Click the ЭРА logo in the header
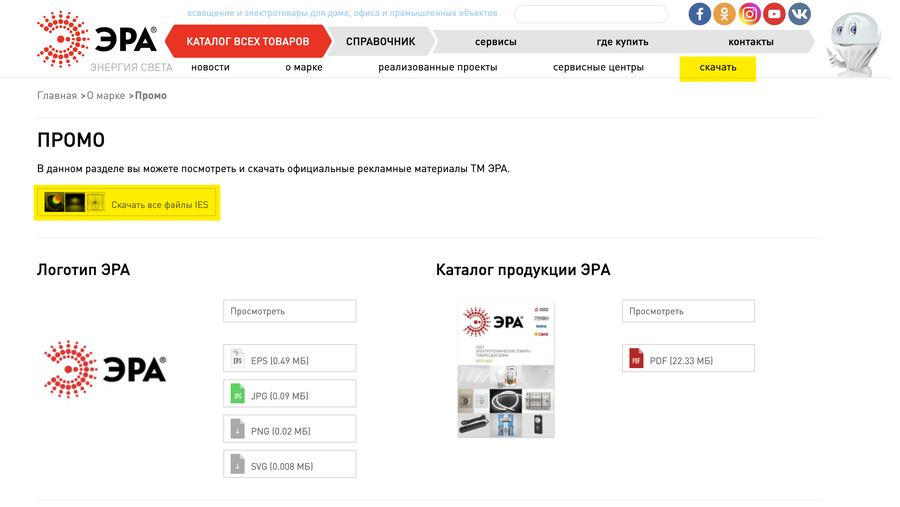The height and width of the screenshot is (507, 900). (96, 39)
